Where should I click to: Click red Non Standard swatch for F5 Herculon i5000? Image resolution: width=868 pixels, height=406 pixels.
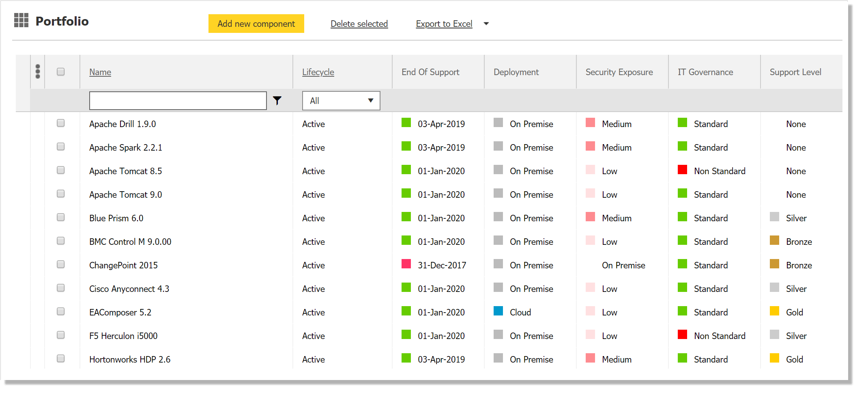pos(682,335)
